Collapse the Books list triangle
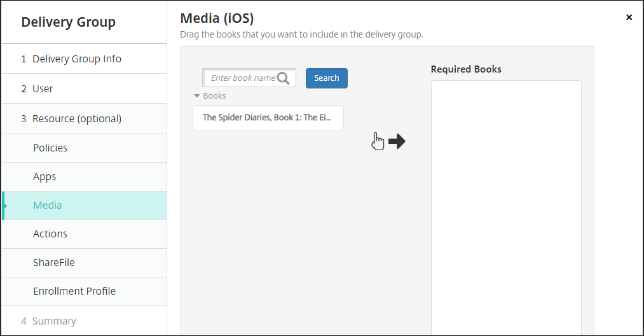The image size is (644, 336). (197, 96)
